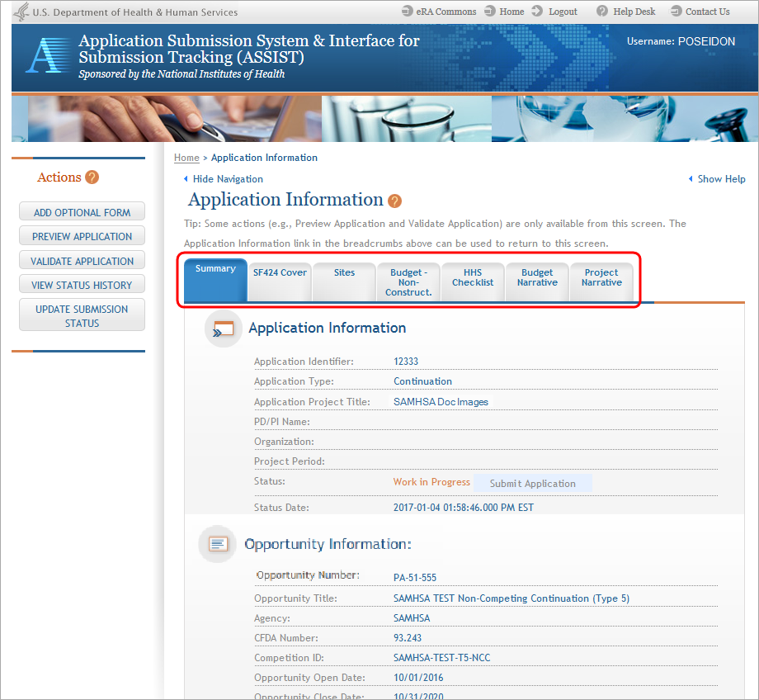Click the Username: POSEIDON text
Screen dimensions: 759x700
tap(681, 41)
